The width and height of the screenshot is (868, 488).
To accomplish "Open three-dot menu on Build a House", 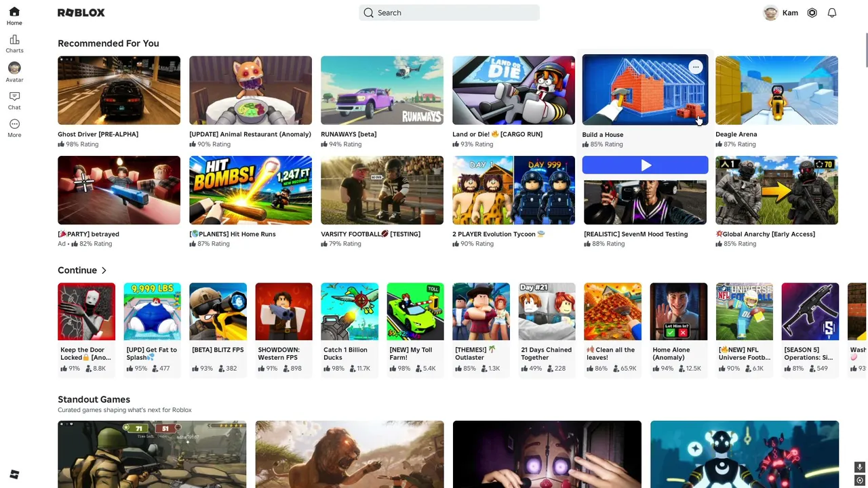I will coord(695,66).
